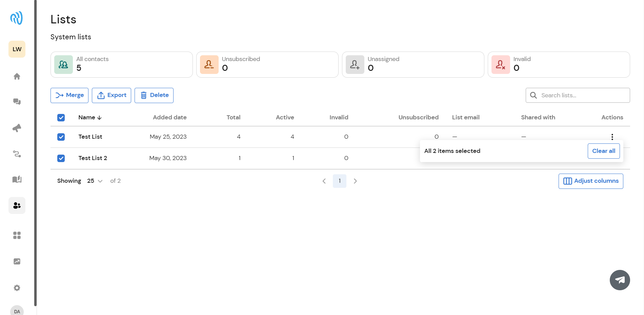644x315 pixels.
Task: Click the Actions column header
Action: point(612,117)
